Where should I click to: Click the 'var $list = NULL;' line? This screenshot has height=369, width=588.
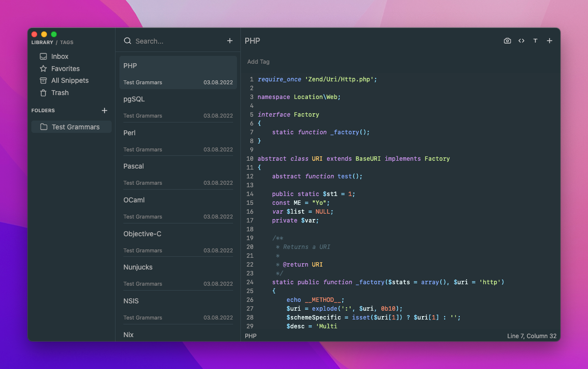point(303,212)
